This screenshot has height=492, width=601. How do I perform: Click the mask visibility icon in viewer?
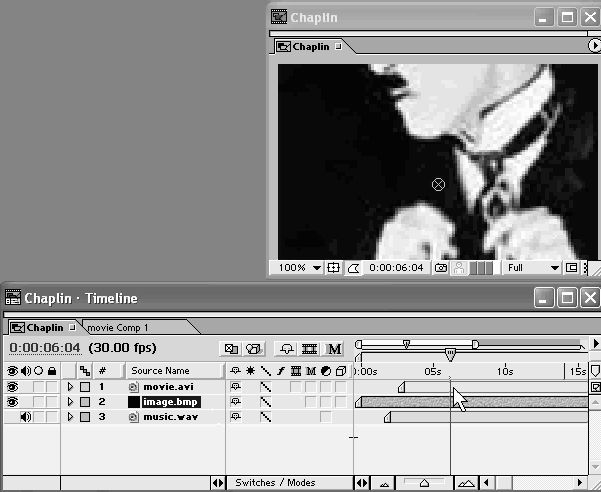pyautogui.click(x=353, y=268)
